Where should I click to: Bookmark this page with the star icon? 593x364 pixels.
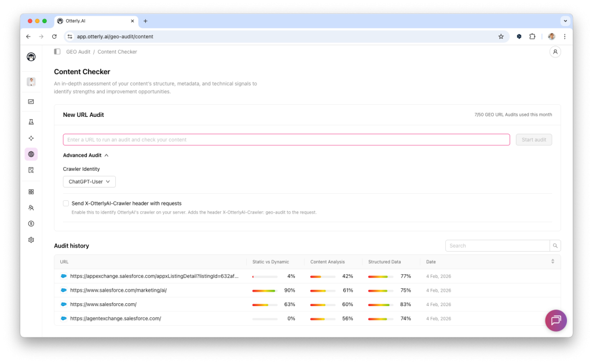coord(501,36)
